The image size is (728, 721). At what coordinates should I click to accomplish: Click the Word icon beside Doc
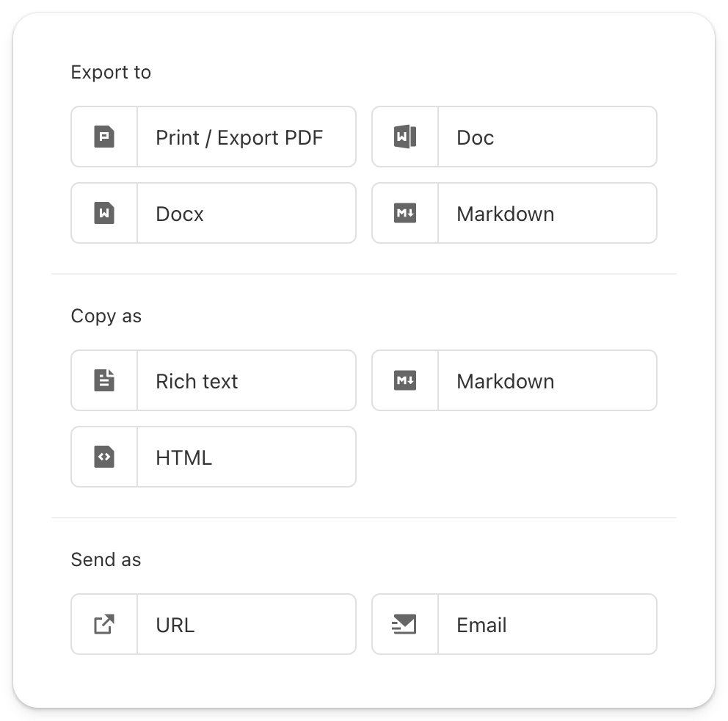(405, 137)
